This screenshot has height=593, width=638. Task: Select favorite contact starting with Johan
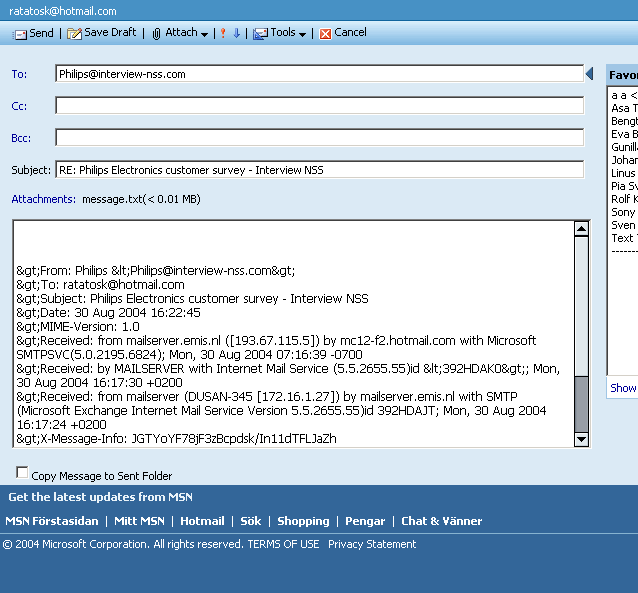[624, 160]
